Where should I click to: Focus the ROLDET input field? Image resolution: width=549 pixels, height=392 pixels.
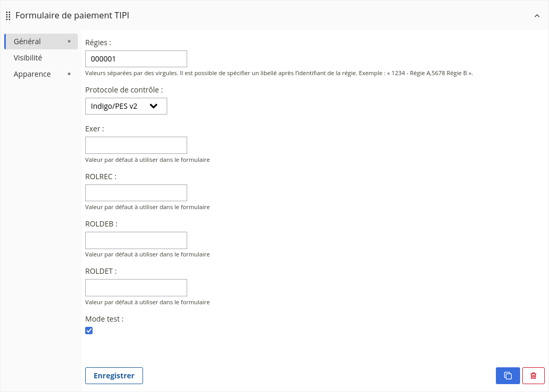[136, 288]
